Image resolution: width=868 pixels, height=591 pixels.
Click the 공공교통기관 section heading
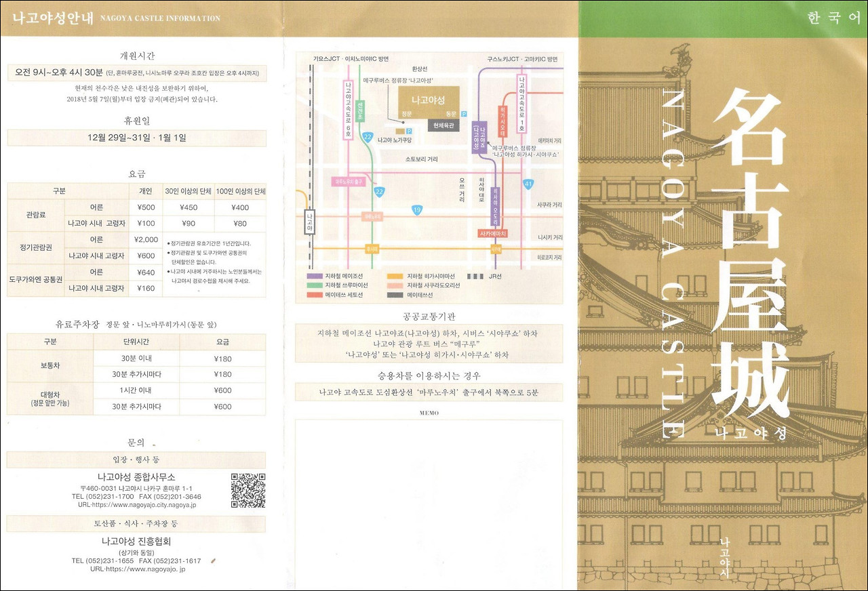[x=429, y=317]
